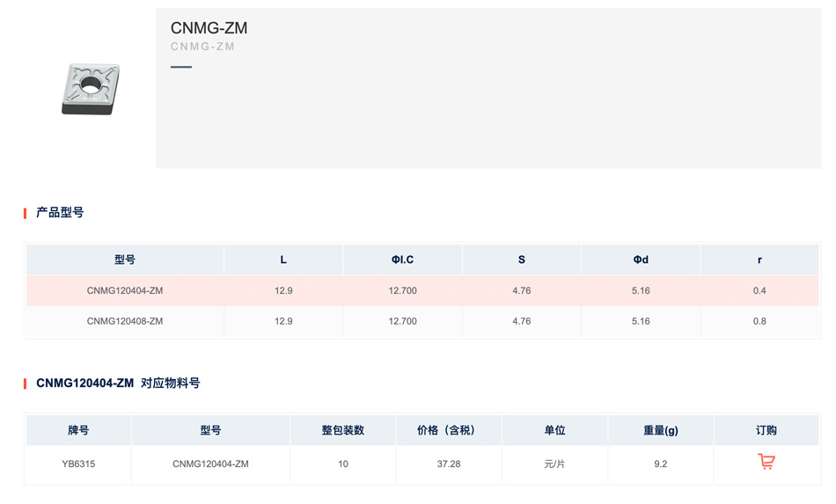Select the CNMG120408-ZM model row
Screen dimensions: 836x504
click(x=422, y=321)
